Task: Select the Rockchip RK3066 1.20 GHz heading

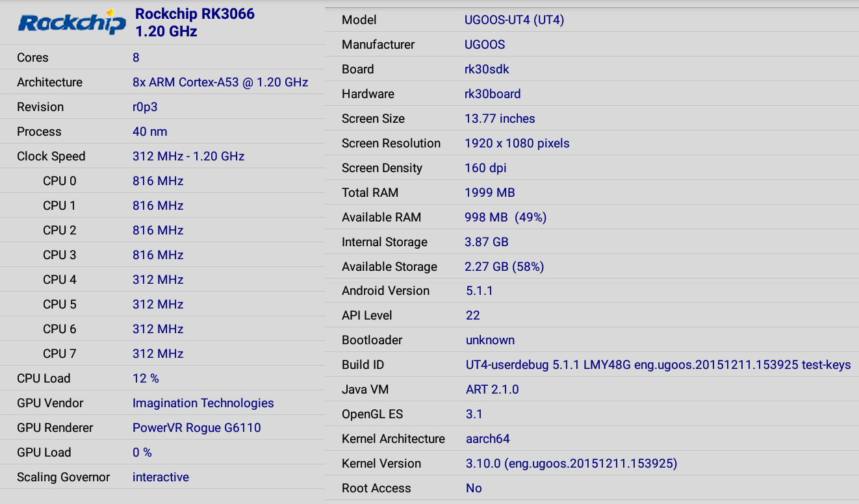Action: click(x=195, y=23)
